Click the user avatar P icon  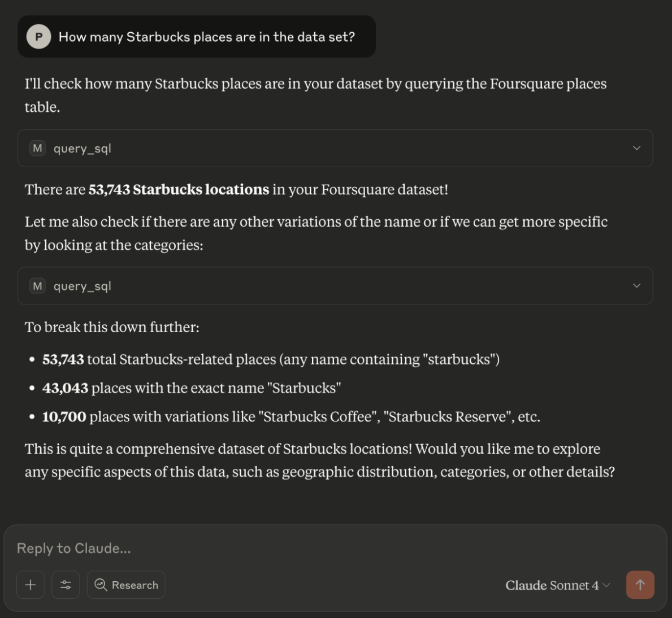click(38, 37)
